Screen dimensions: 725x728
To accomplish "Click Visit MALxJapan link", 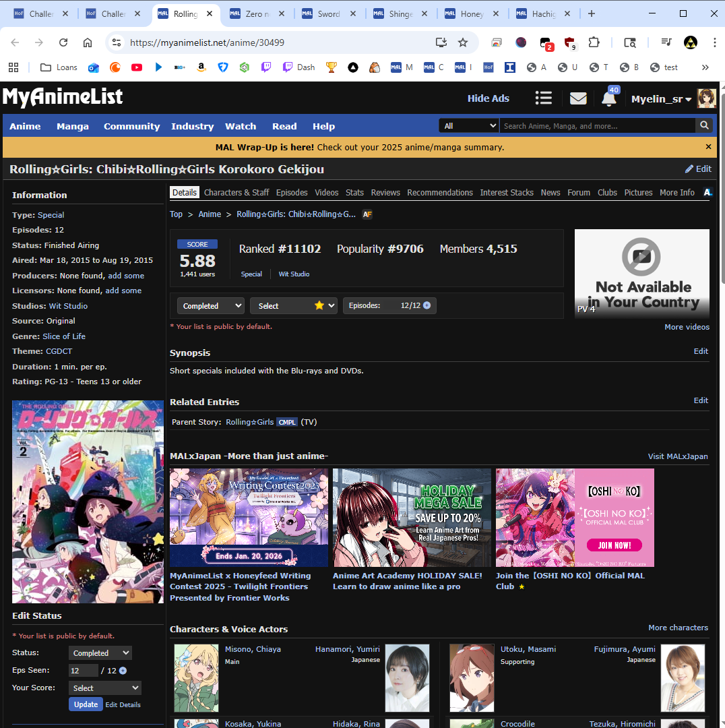I will click(678, 456).
